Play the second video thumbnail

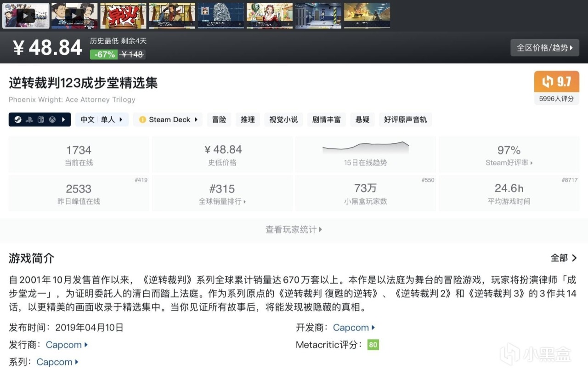point(74,16)
